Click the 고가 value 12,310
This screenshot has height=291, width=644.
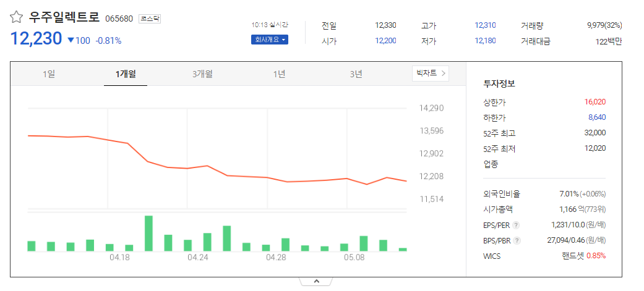coord(485,25)
